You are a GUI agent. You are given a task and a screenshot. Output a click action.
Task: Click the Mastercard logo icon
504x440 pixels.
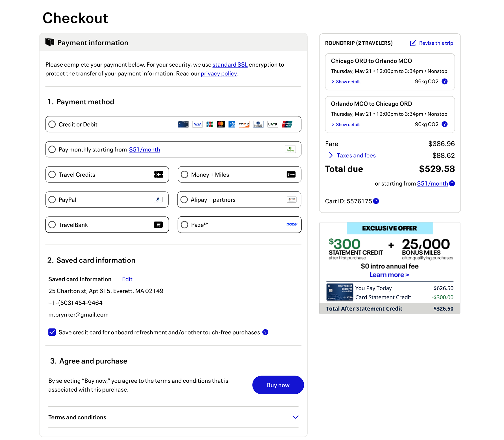pos(221,124)
